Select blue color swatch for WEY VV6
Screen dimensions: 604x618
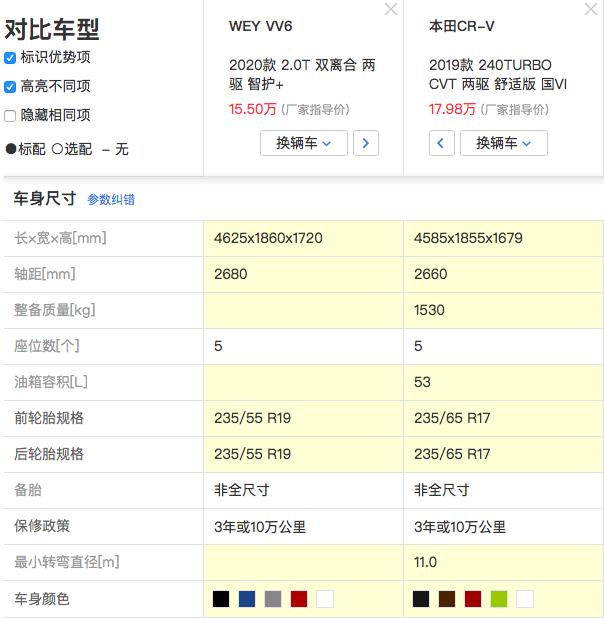[x=247, y=599]
